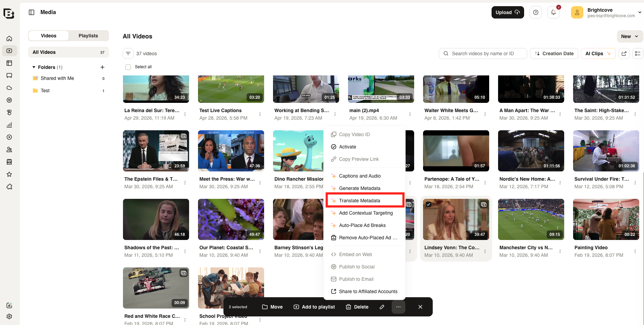Open the help question mark icon
This screenshot has width=644, height=325.
coord(536,12)
